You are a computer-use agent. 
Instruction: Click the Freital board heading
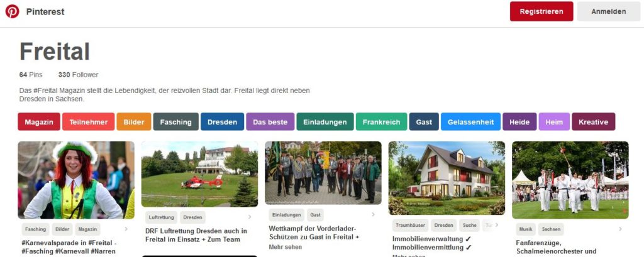55,52
